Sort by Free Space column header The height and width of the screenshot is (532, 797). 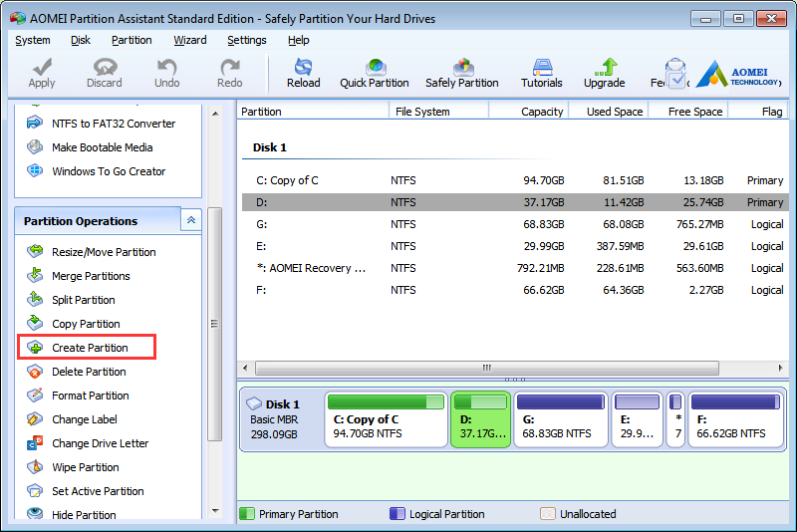pos(688,112)
